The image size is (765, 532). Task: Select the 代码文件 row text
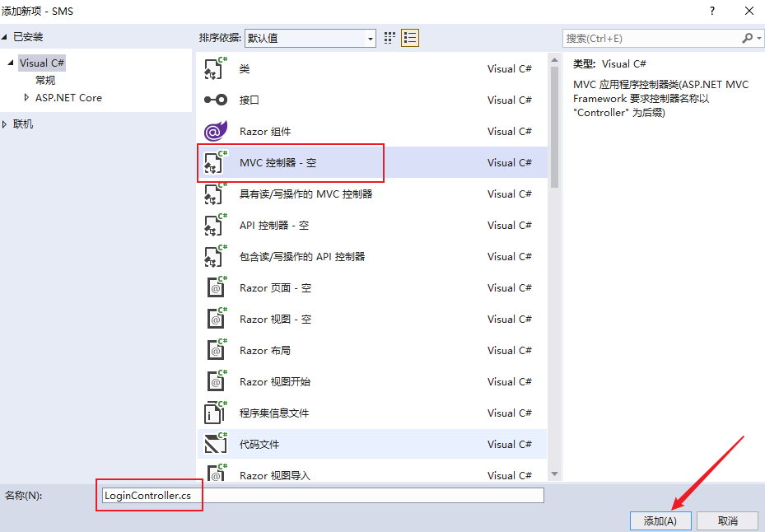pyautogui.click(x=259, y=444)
